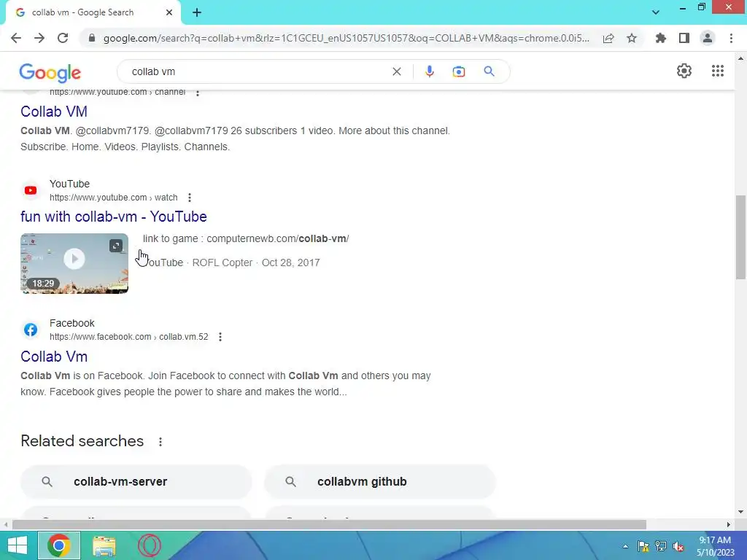Open tab search chevron

click(x=656, y=12)
